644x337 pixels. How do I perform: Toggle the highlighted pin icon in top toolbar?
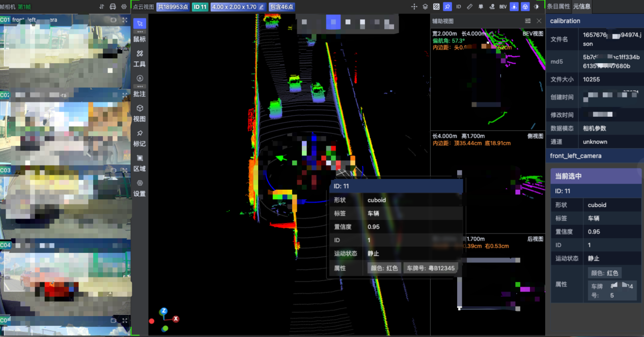447,7
